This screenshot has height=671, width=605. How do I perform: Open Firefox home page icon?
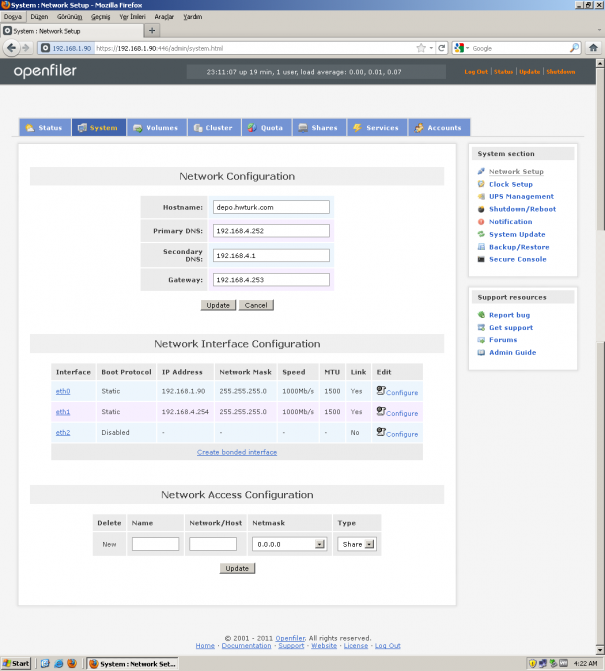click(593, 48)
